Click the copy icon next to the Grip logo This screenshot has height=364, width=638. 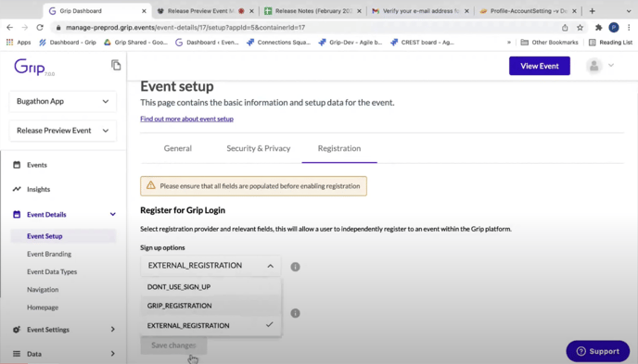pyautogui.click(x=116, y=65)
